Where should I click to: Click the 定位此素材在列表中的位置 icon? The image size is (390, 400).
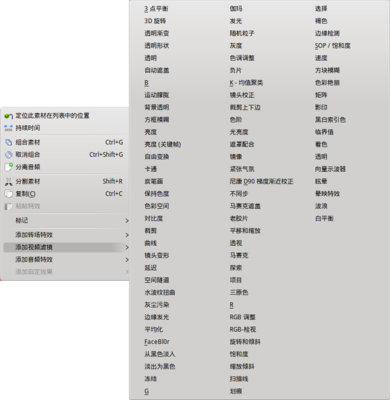click(9, 116)
